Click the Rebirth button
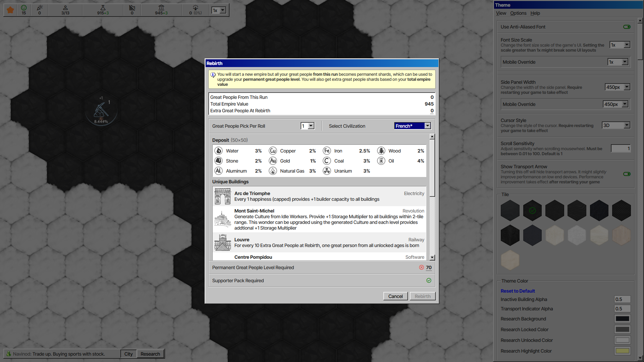The width and height of the screenshot is (644, 362). click(x=423, y=296)
